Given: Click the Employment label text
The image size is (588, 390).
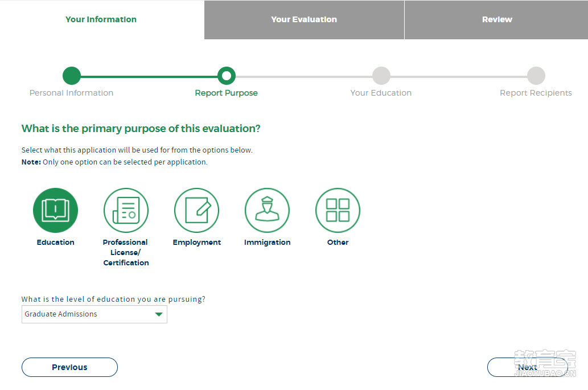Looking at the screenshot, I should [197, 242].
